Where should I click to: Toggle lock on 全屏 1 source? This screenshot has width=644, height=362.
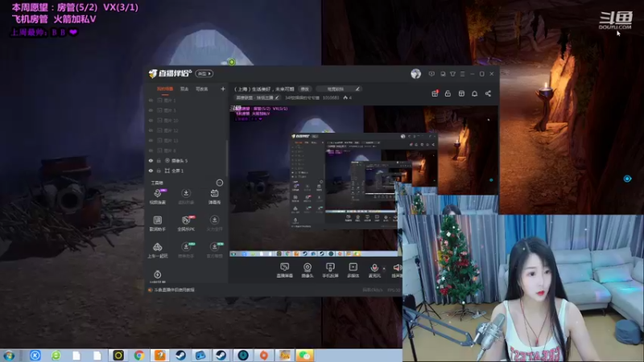pyautogui.click(x=159, y=171)
